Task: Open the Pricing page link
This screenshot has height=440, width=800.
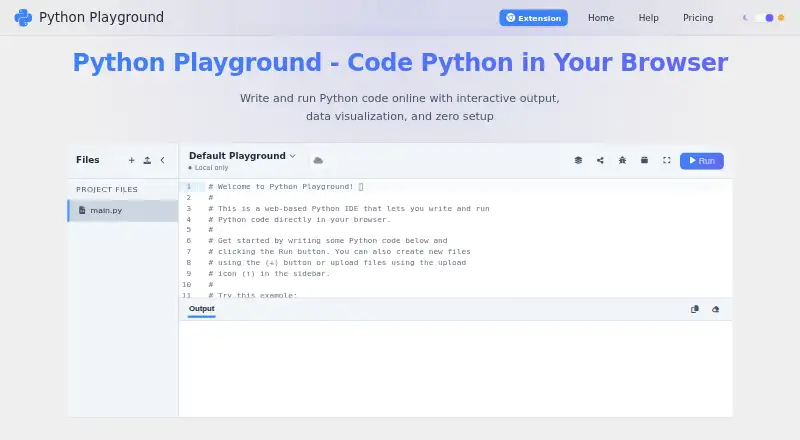Action: click(698, 18)
